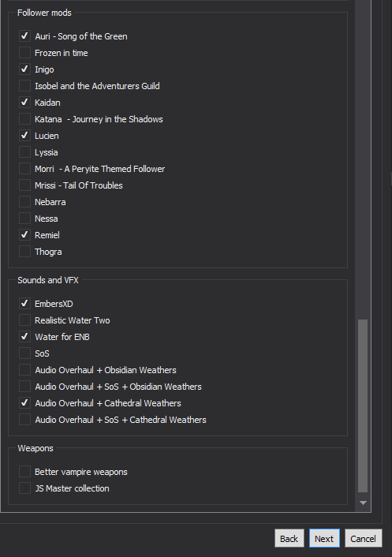Enable JS Master collection weapons
The image size is (392, 557).
(x=24, y=488)
